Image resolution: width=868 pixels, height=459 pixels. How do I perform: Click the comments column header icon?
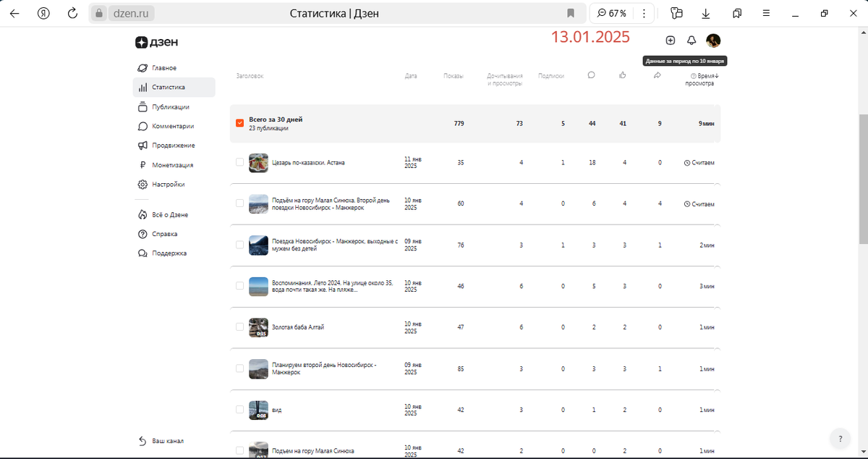[591, 75]
